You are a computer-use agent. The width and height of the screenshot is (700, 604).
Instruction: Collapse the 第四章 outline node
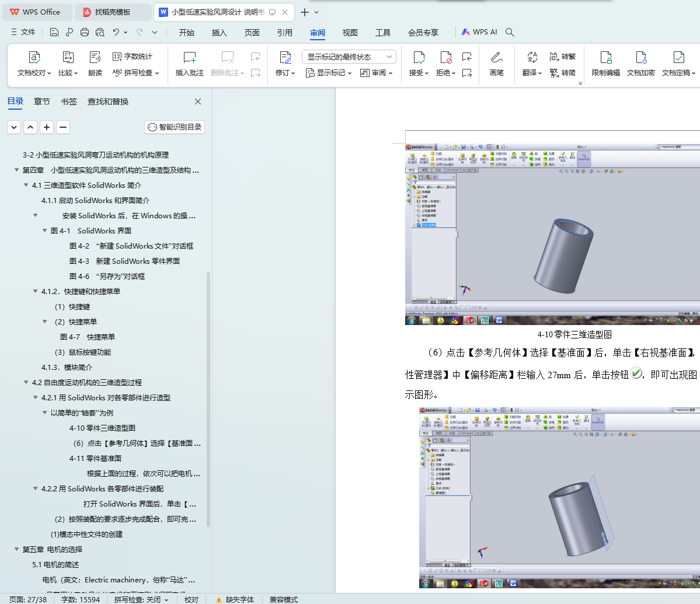pos(16,170)
